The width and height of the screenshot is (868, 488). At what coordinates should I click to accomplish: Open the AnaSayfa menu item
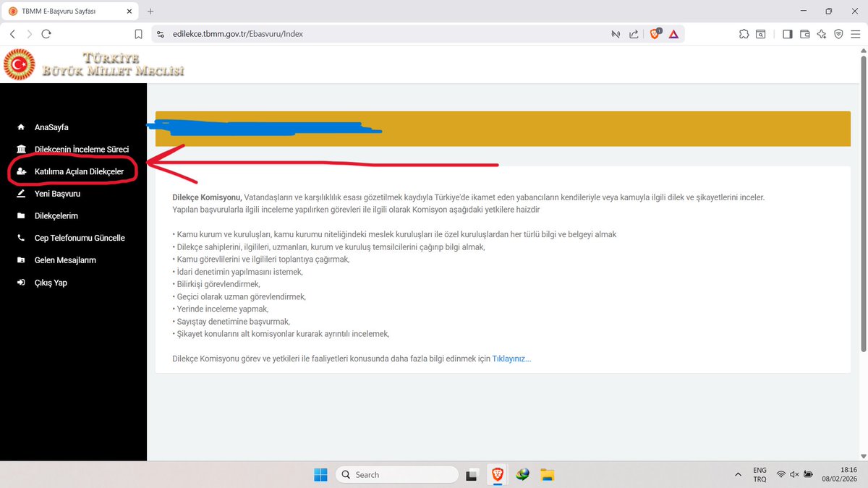pos(51,127)
